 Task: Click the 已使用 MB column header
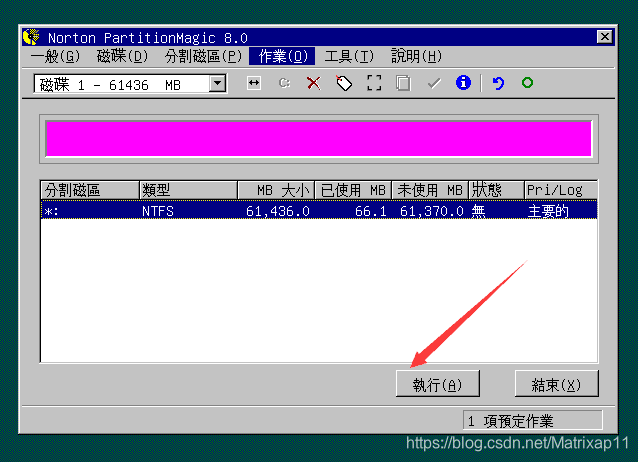click(353, 190)
